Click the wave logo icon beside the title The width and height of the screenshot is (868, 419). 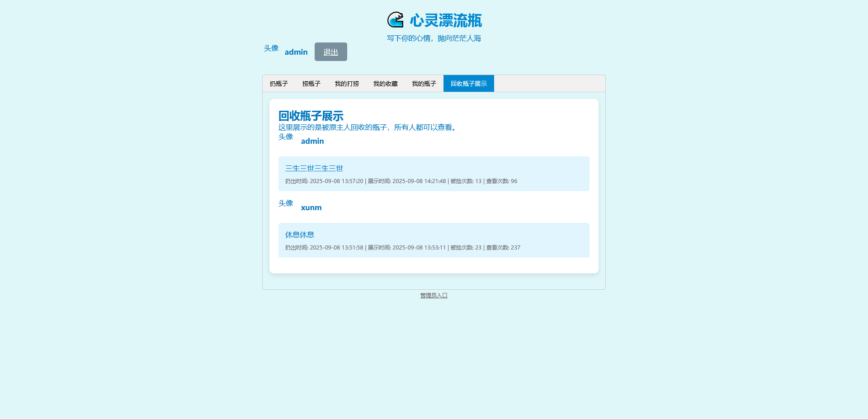[396, 20]
